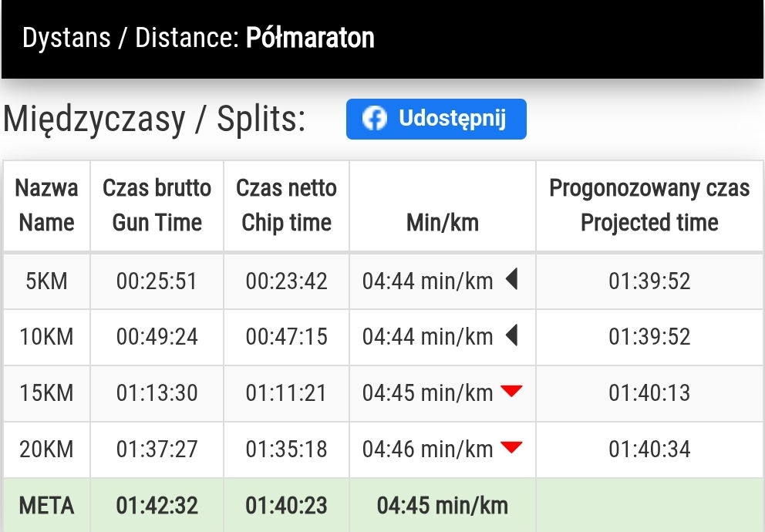
Task: Click the red triangle in 20KM row
Action: tap(511, 447)
